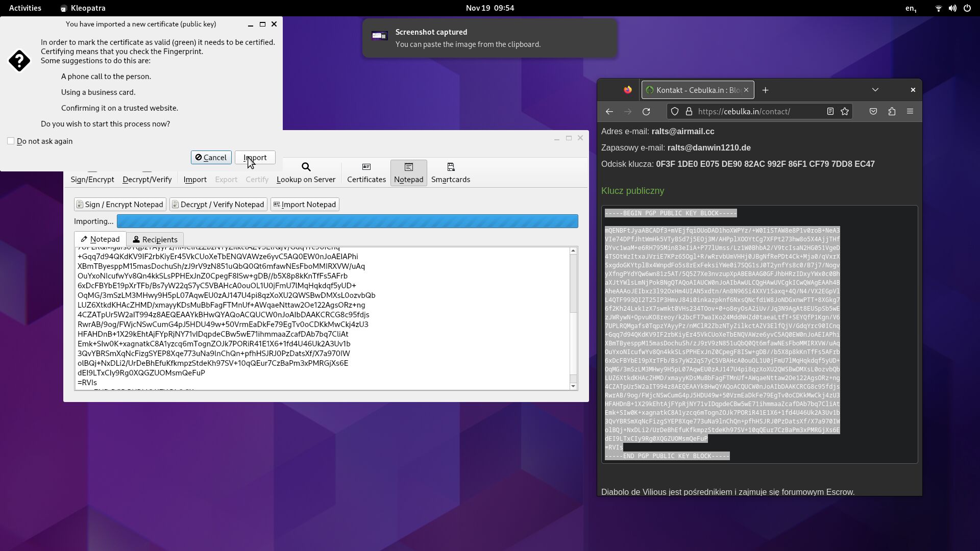The height and width of the screenshot is (551, 980).
Task: Click the Import Notepad button
Action: [x=305, y=205]
